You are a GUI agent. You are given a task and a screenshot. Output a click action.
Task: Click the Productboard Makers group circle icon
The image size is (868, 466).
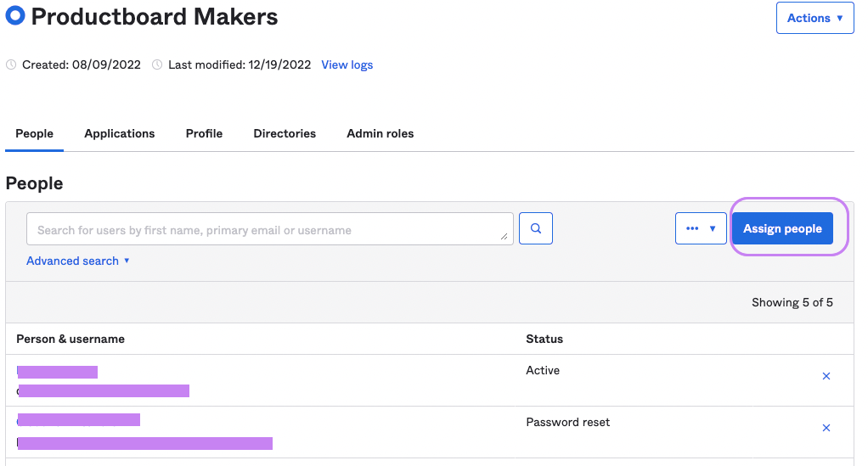(15, 15)
